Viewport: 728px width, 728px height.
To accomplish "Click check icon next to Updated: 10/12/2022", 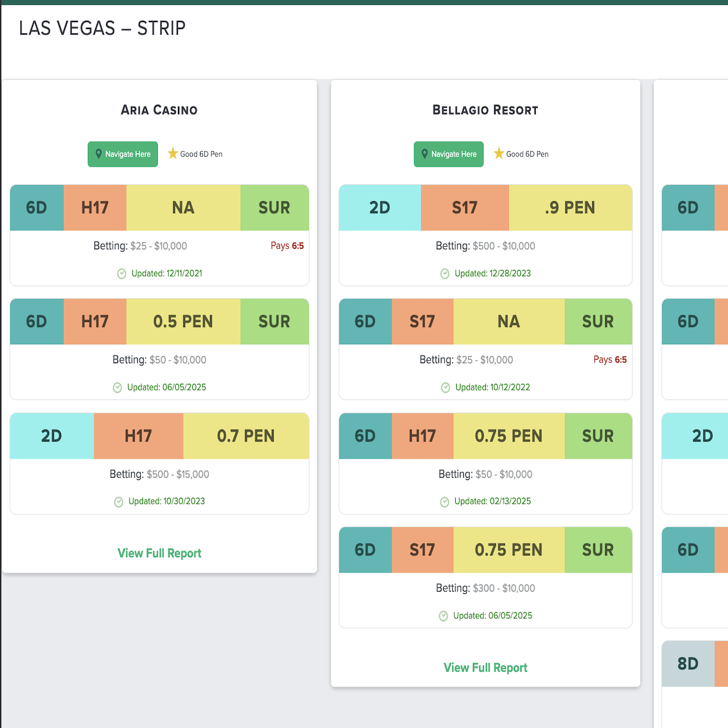I will 446,387.
